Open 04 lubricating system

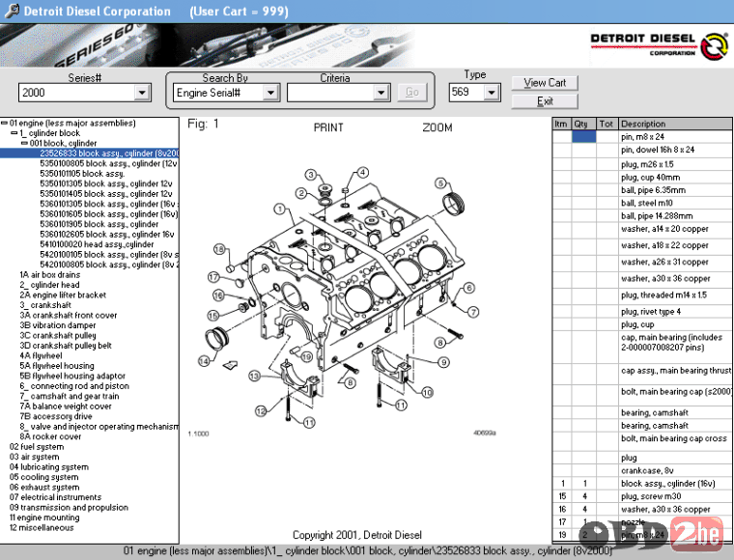click(x=49, y=467)
